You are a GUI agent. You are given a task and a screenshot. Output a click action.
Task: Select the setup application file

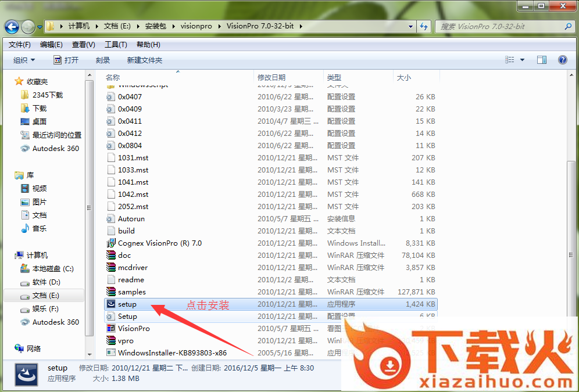[x=271, y=304]
